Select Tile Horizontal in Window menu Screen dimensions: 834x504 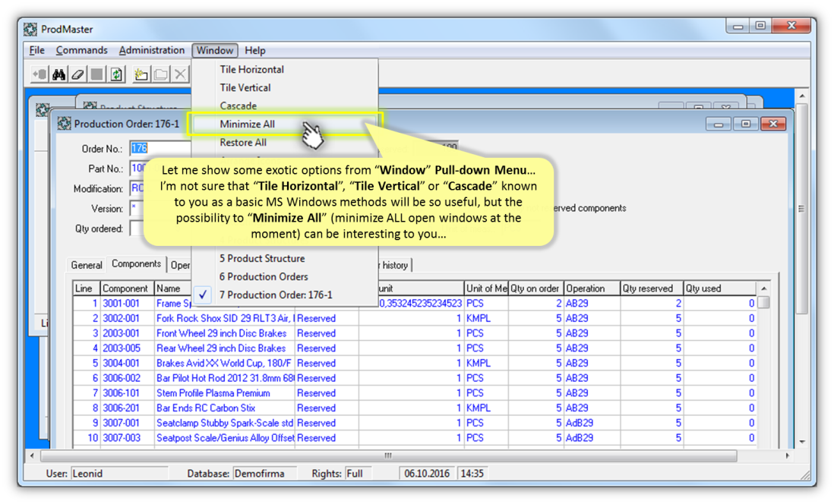(251, 69)
